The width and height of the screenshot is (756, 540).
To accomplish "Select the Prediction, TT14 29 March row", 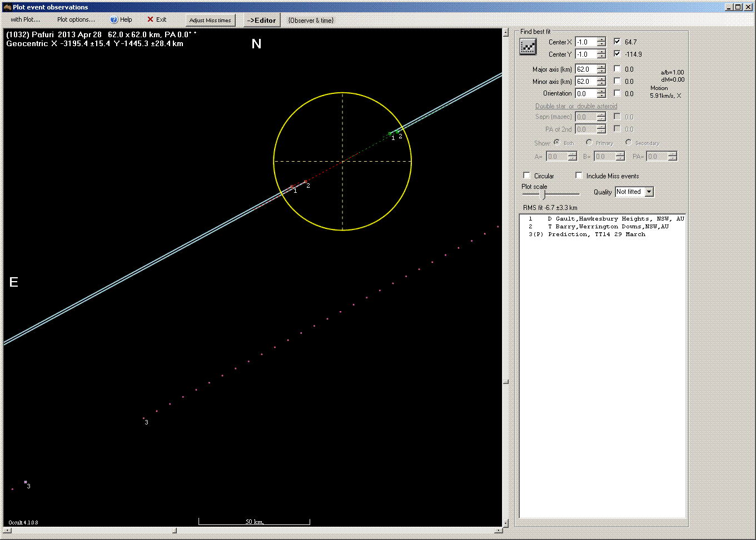I will (603, 234).
